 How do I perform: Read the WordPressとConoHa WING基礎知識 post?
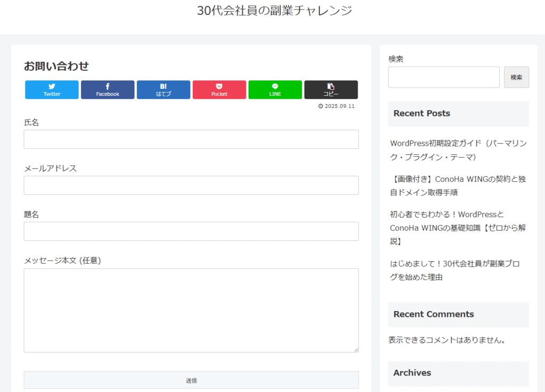[458, 228]
